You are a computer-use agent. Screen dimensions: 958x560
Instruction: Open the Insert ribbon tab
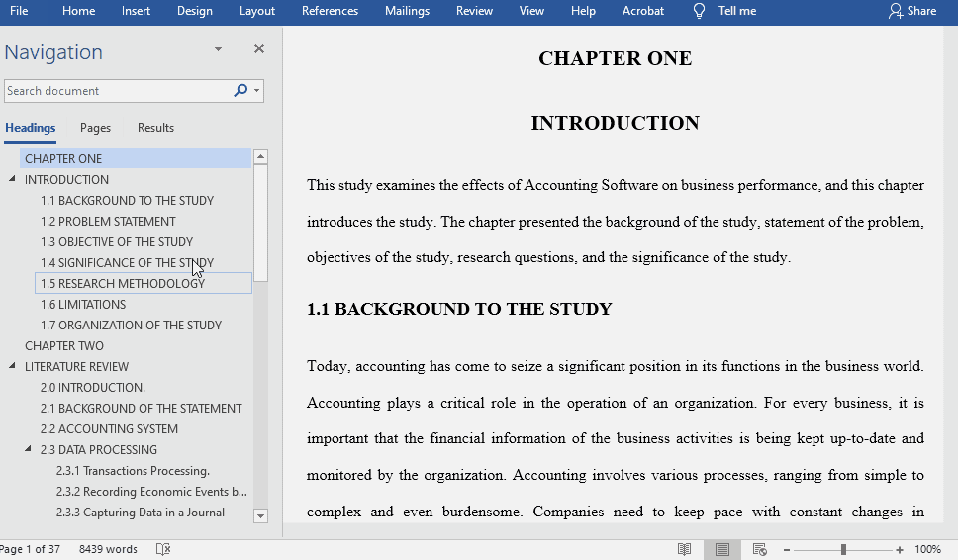click(136, 11)
